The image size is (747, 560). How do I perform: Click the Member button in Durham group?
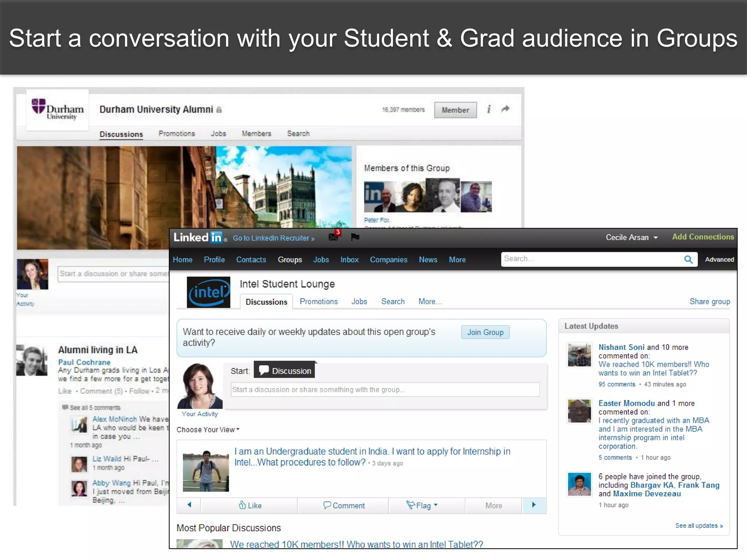coord(455,110)
